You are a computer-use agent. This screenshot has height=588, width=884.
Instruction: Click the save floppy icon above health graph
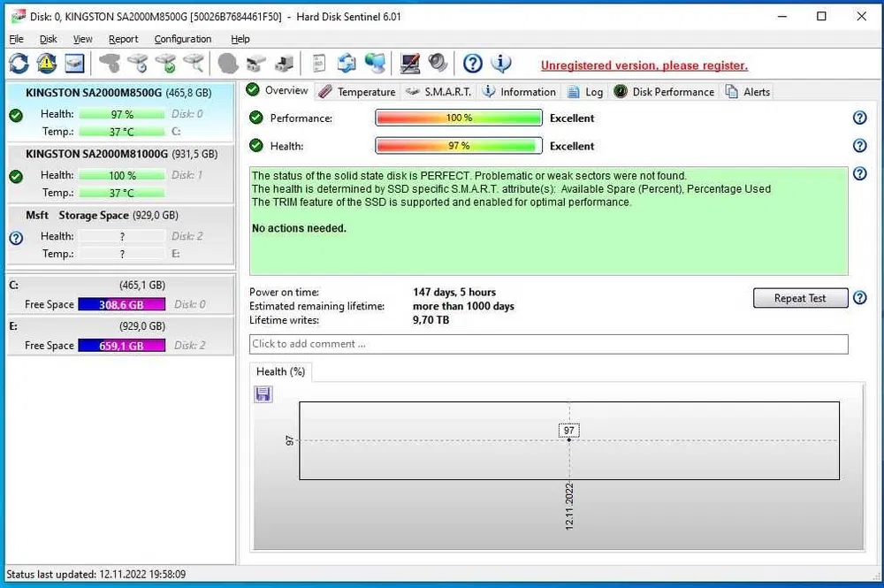point(263,394)
